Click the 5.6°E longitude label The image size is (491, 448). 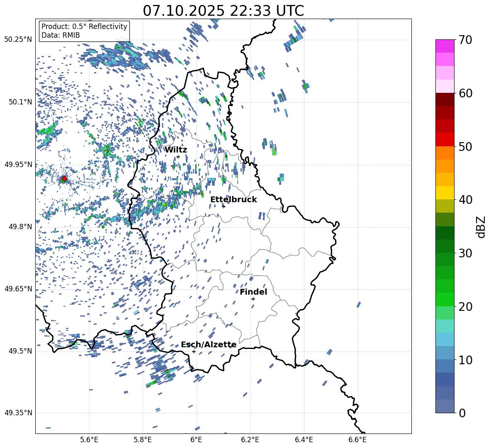pos(89,440)
